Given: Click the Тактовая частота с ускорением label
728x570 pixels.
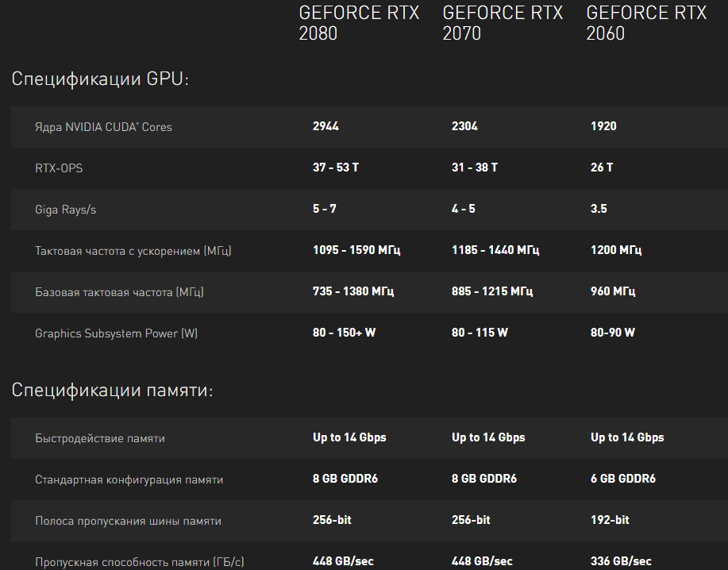Looking at the screenshot, I should [133, 251].
